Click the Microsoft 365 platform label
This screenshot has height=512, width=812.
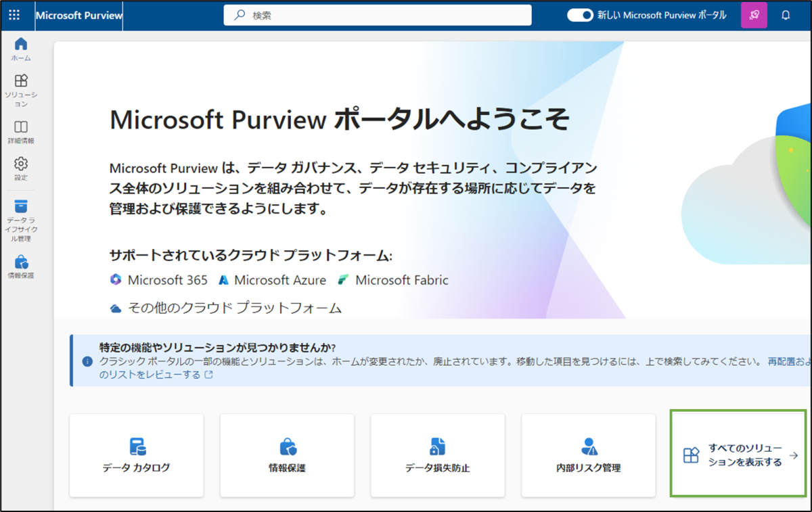(168, 280)
